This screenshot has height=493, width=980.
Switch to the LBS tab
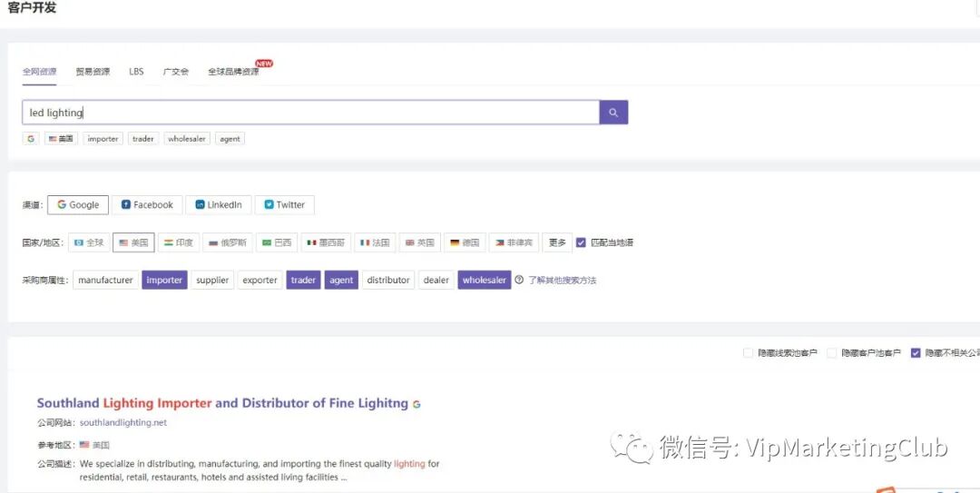136,72
